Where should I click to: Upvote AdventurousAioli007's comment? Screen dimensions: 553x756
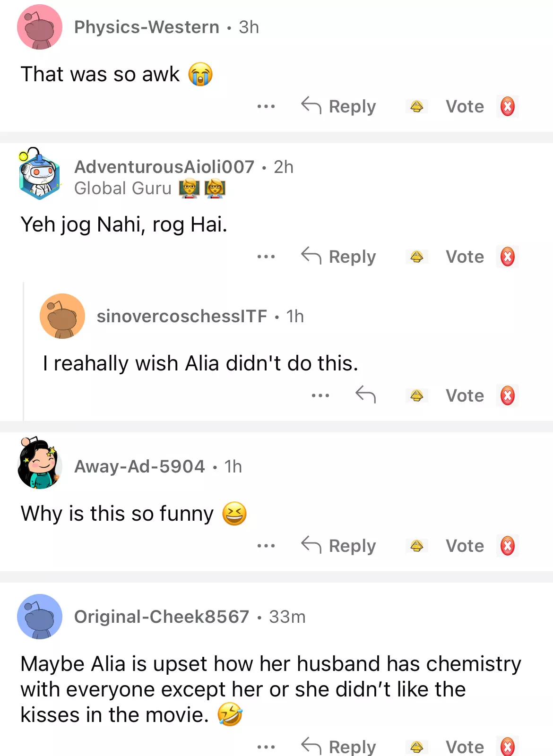[x=416, y=257]
